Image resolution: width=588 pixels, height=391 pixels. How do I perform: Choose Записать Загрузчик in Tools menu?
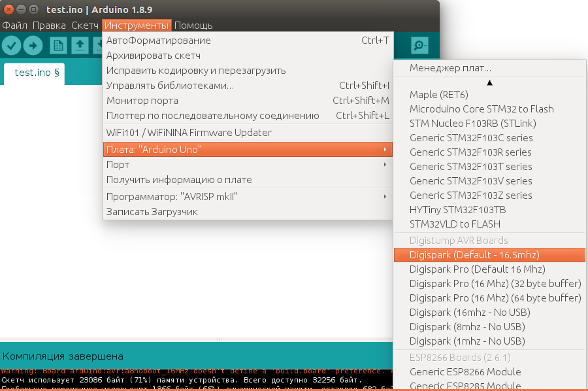point(152,212)
